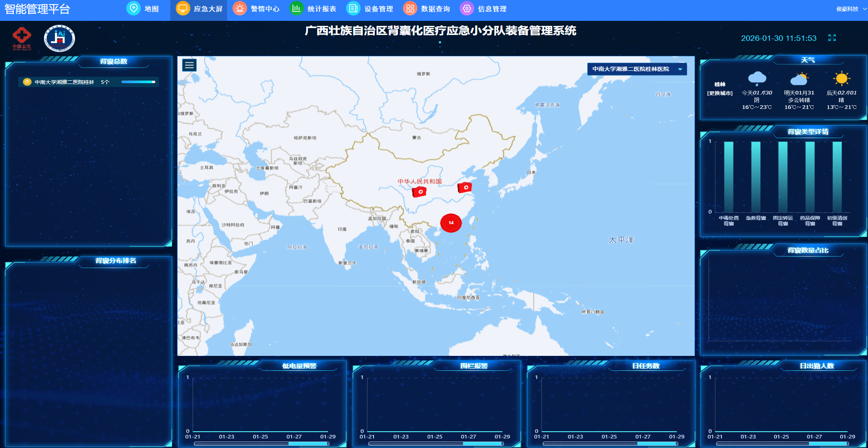
Task: Click the 围栏报警 chart date range slider
Action: [436, 444]
